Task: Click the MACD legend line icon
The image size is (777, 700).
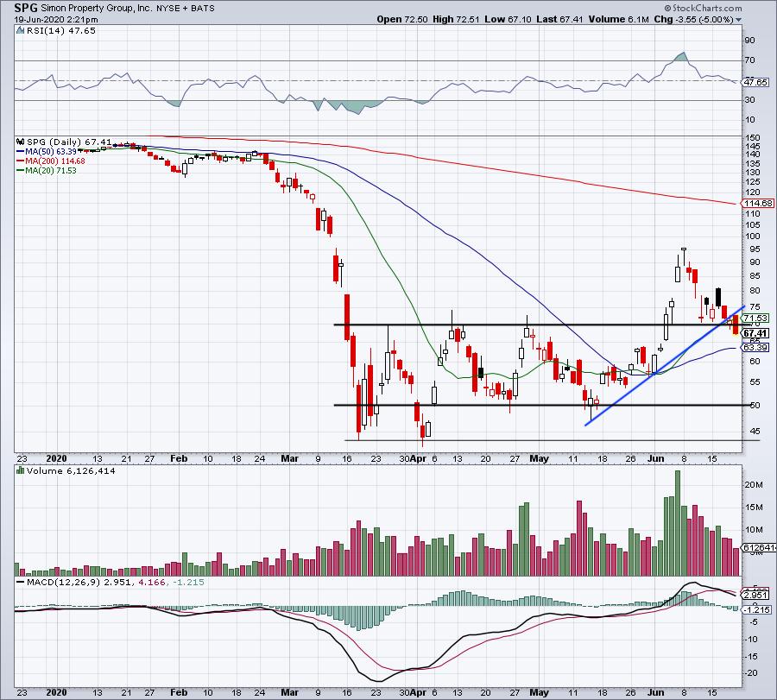Action: (x=21, y=582)
